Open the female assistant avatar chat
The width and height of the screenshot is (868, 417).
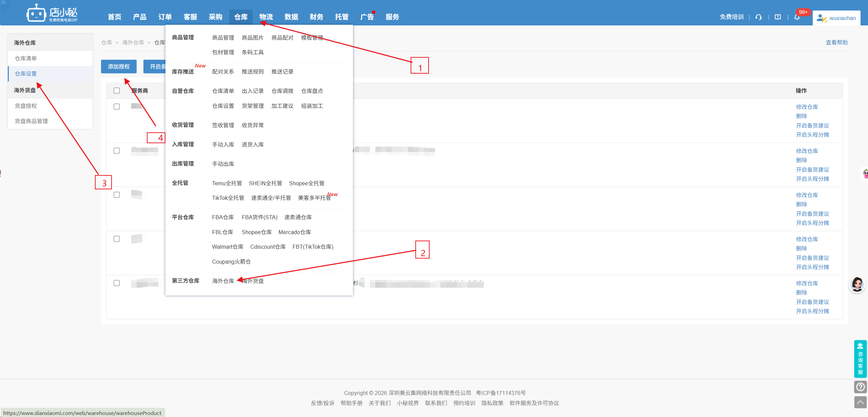[857, 285]
